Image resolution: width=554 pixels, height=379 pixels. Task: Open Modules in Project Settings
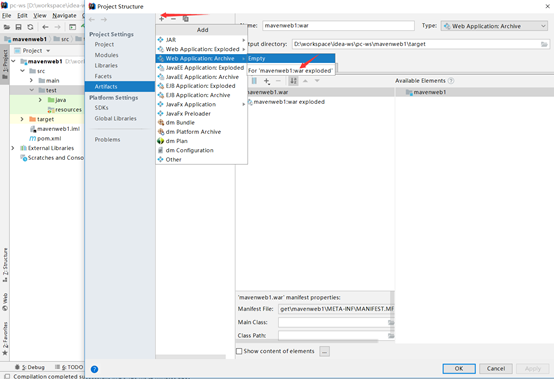pyautogui.click(x=106, y=55)
